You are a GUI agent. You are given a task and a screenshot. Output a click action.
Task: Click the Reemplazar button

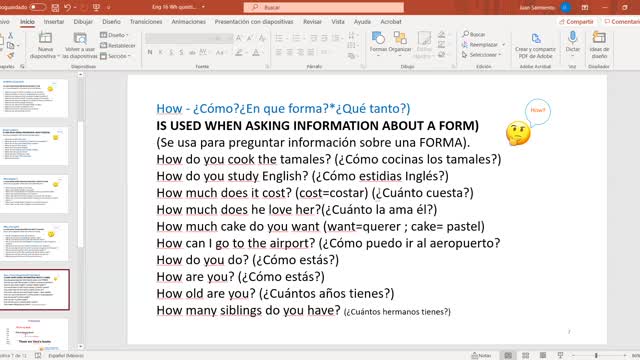(480, 44)
